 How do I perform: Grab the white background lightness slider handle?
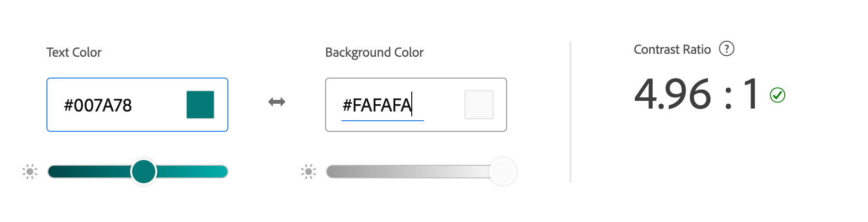click(x=503, y=172)
